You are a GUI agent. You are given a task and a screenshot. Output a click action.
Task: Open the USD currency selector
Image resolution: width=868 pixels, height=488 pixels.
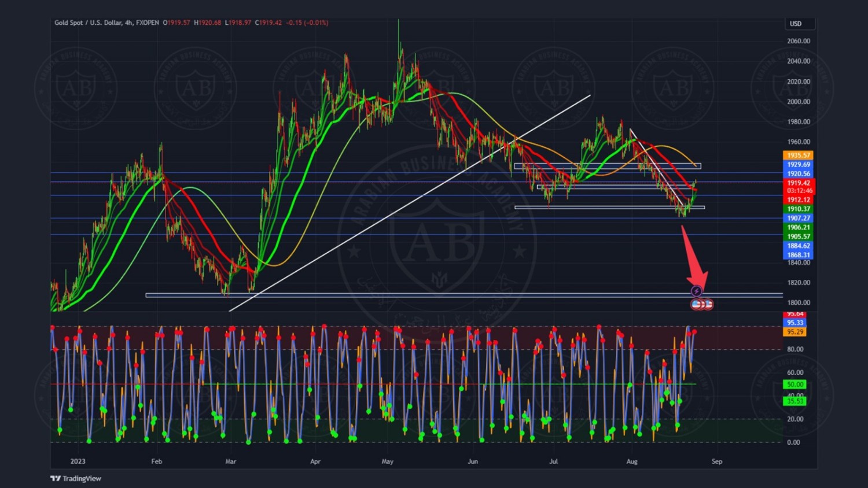pyautogui.click(x=796, y=24)
